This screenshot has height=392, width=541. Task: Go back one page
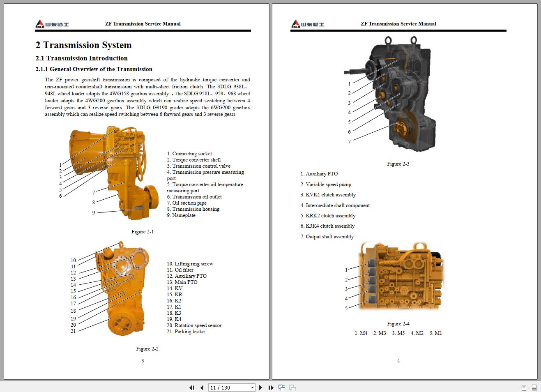click(x=202, y=387)
